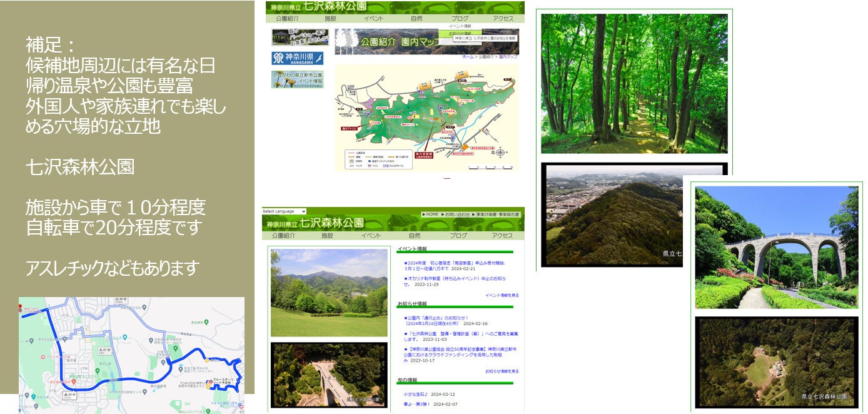
Task: Click the sunlit forest trail photo
Action: coord(634,83)
